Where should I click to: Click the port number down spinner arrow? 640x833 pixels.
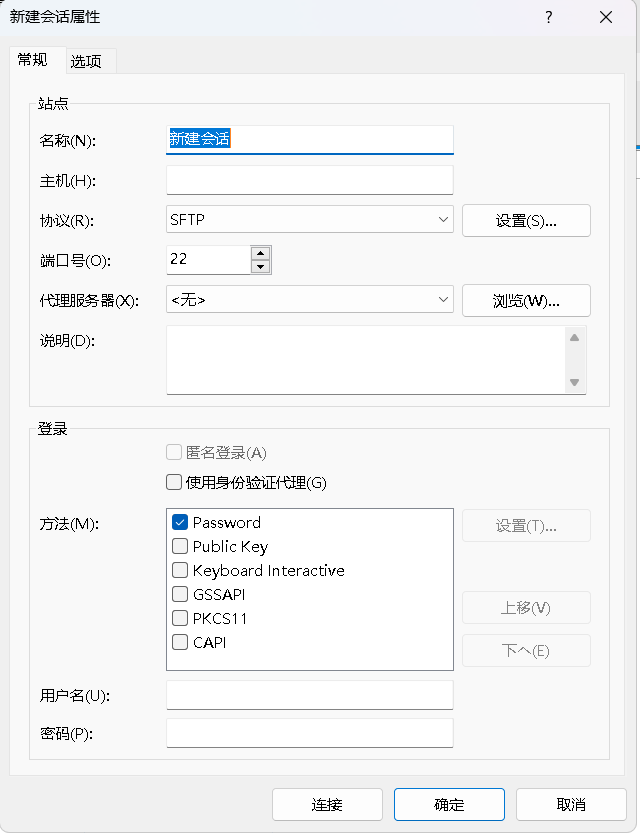pyautogui.click(x=262, y=265)
